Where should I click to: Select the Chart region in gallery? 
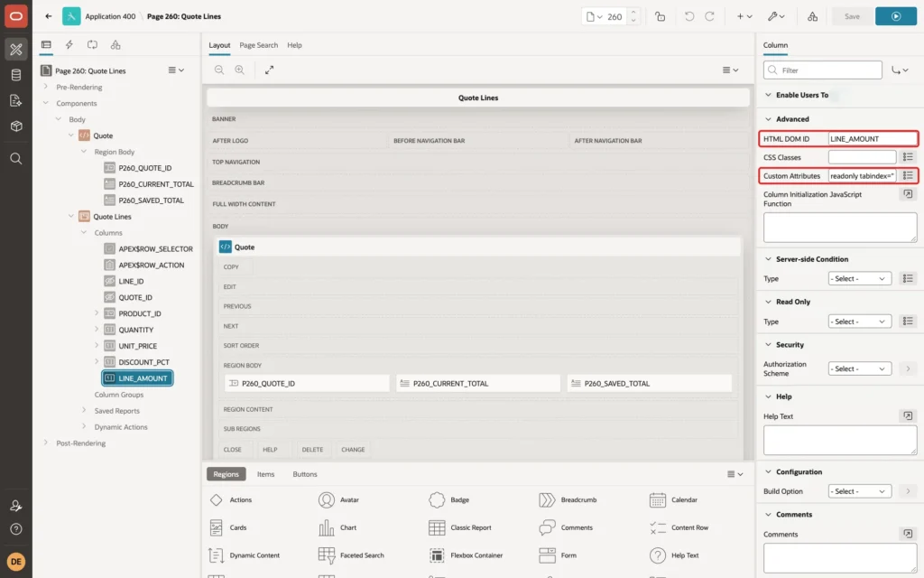tap(338, 527)
